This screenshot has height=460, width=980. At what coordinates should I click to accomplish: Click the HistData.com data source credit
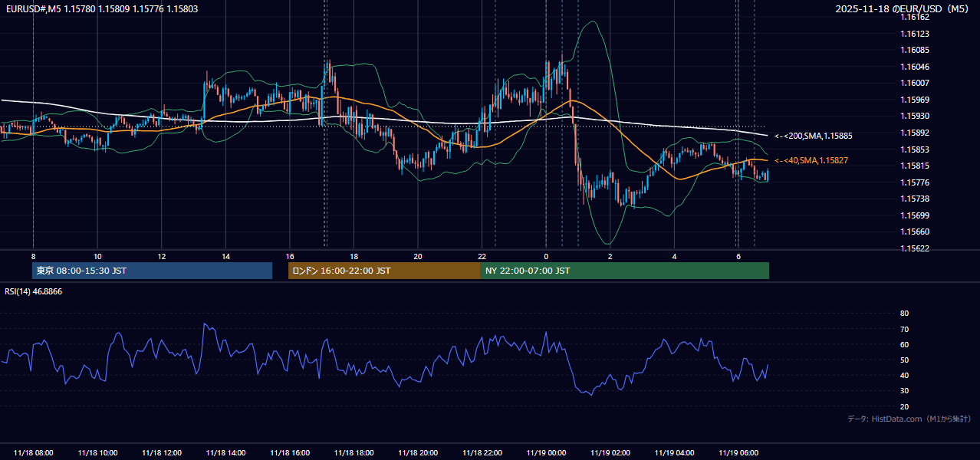click(909, 419)
